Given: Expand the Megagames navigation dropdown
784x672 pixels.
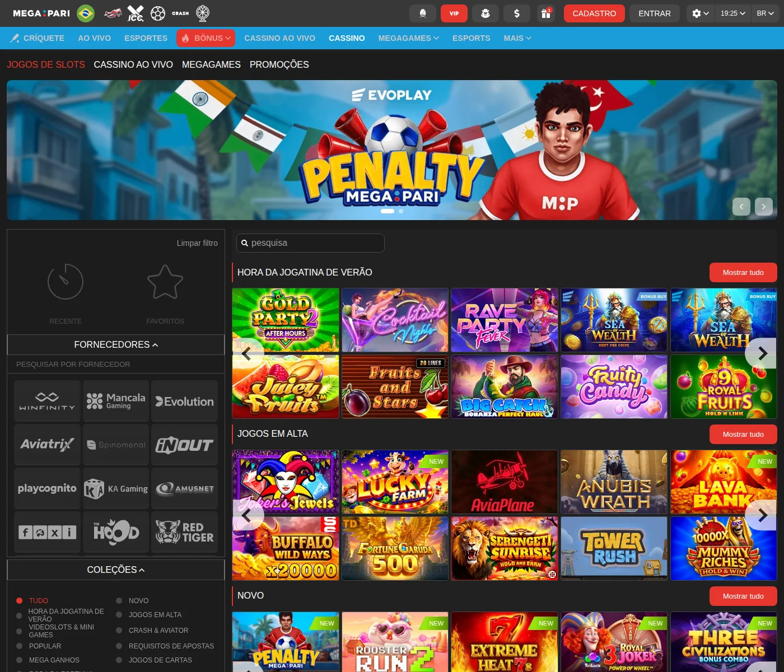Looking at the screenshot, I should [408, 38].
